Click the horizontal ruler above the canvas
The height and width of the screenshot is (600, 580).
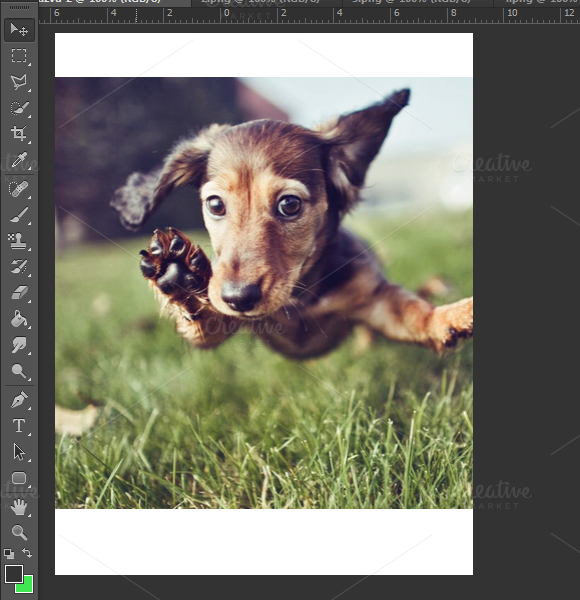click(309, 15)
